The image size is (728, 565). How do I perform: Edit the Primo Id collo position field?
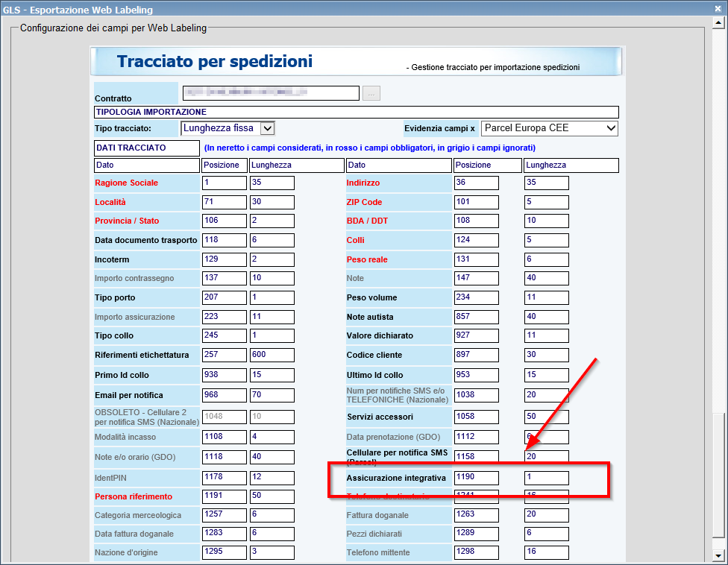[x=225, y=375]
